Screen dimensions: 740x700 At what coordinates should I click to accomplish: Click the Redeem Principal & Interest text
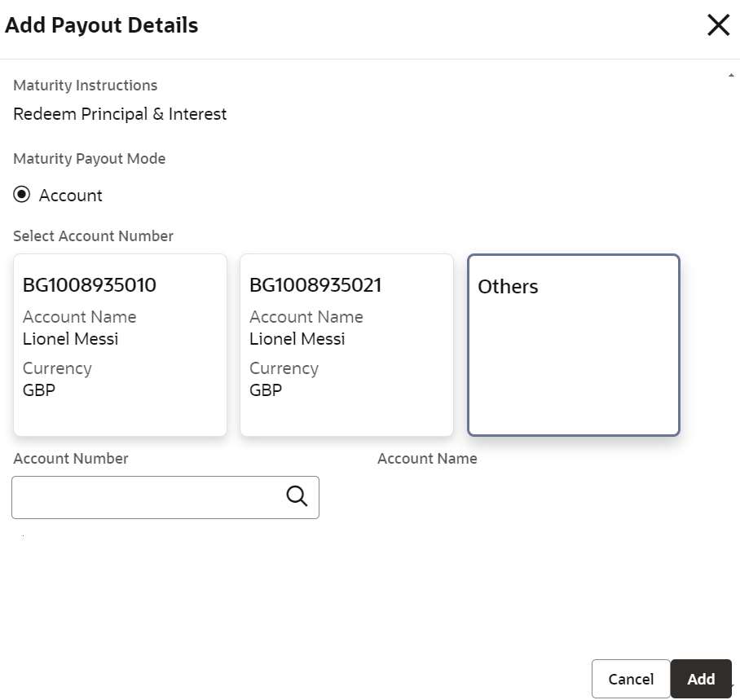tap(120, 114)
